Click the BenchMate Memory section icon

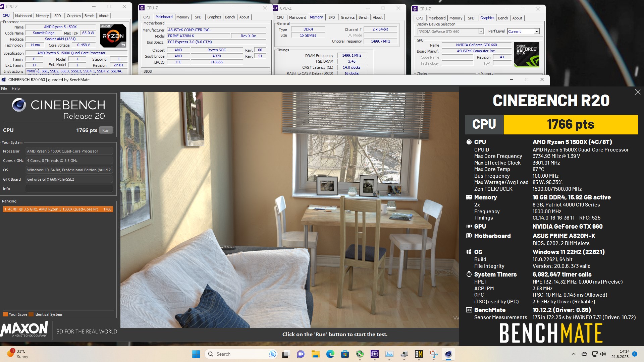pos(469,197)
